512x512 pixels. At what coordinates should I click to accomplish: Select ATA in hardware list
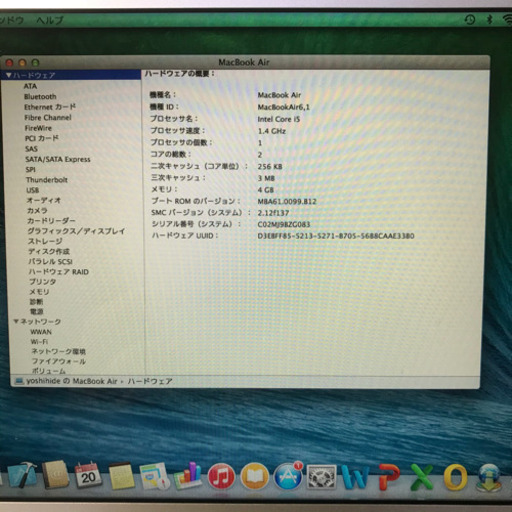30,86
